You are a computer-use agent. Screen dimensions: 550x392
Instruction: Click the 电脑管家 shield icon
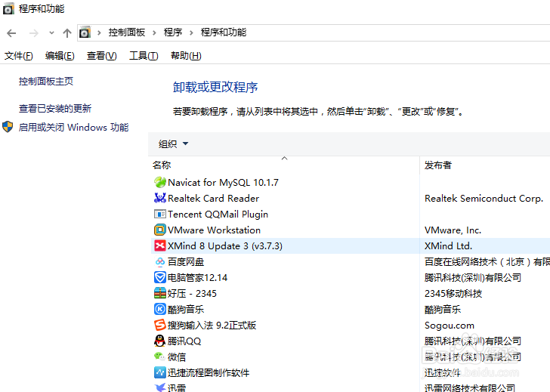pyautogui.click(x=160, y=277)
